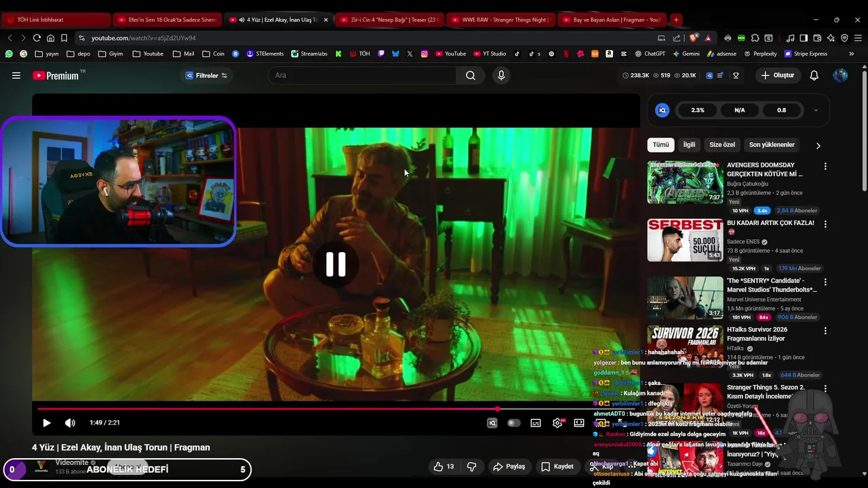Image resolution: width=868 pixels, height=488 pixels.
Task: Toggle the autoplay switch in the player
Action: (x=514, y=423)
